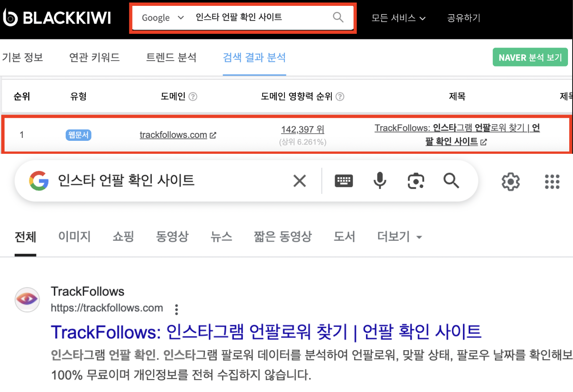The width and height of the screenshot is (573, 392).
Task: Select the 검색 결과 분석 tab
Action: click(x=254, y=57)
